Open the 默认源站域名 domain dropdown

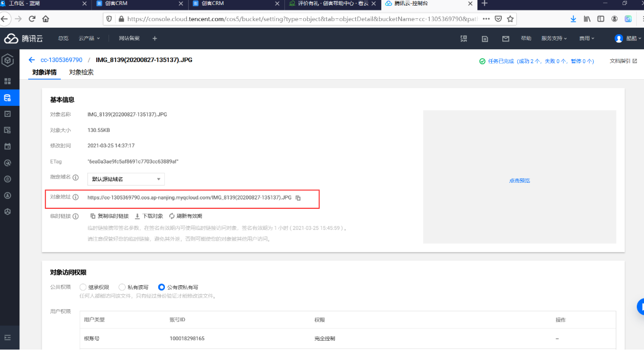[126, 179]
